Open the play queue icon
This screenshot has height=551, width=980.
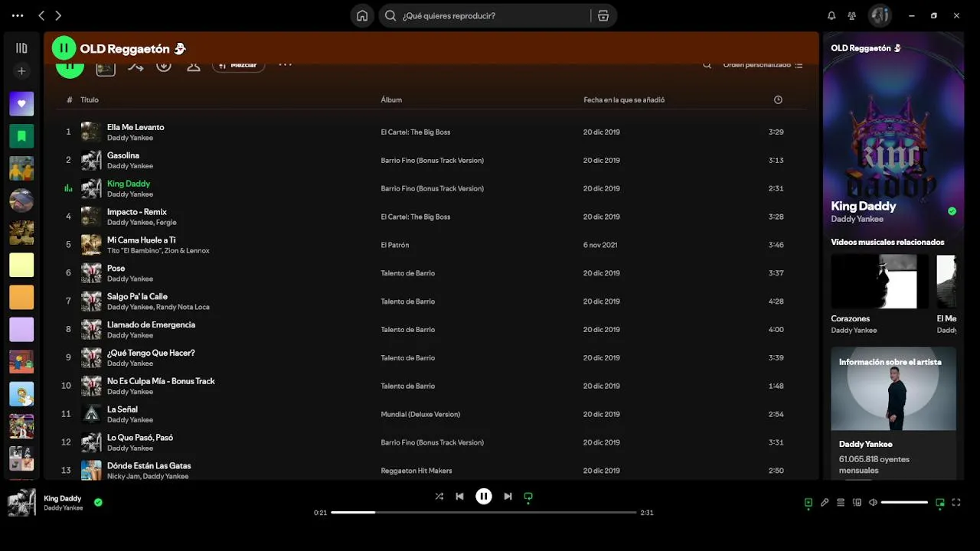(841, 503)
